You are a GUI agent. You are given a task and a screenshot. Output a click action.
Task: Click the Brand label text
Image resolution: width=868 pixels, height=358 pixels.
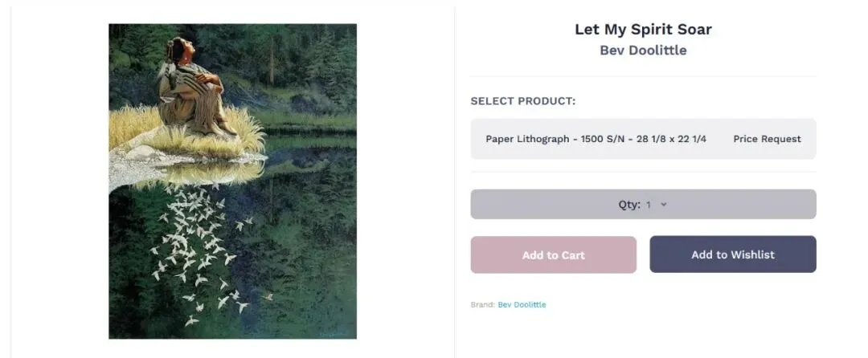tap(482, 305)
